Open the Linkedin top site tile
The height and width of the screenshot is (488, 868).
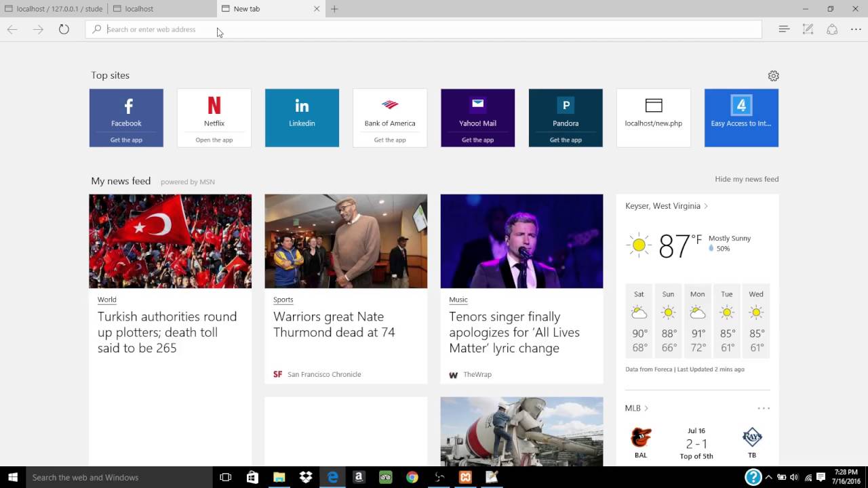302,118
